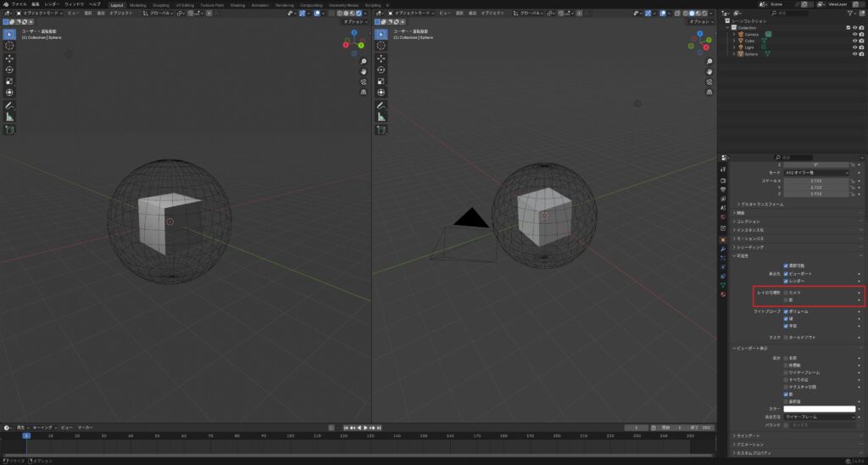This screenshot has height=465, width=868.
Task: Select the Annotate tool in left viewport
Action: pyautogui.click(x=9, y=105)
